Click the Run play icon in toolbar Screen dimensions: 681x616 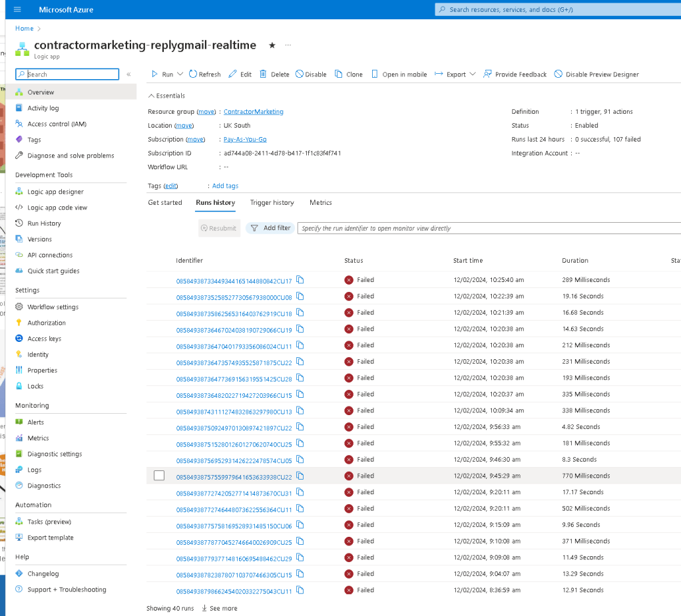[154, 75]
